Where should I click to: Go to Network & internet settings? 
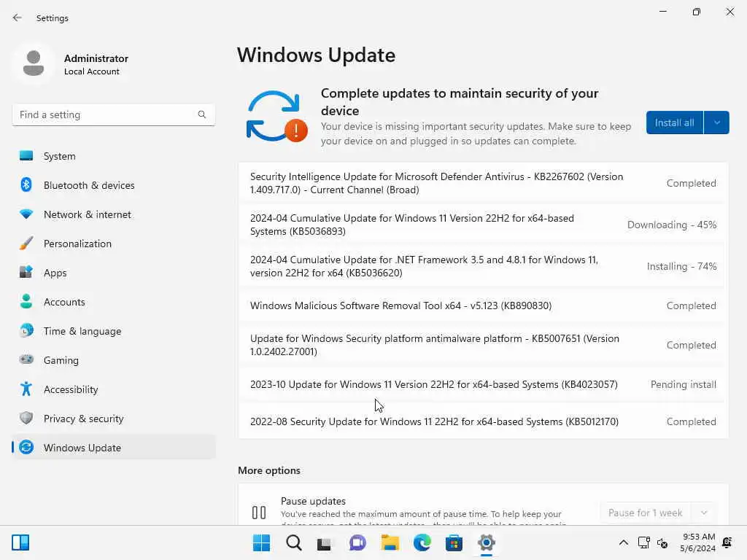(x=114, y=214)
